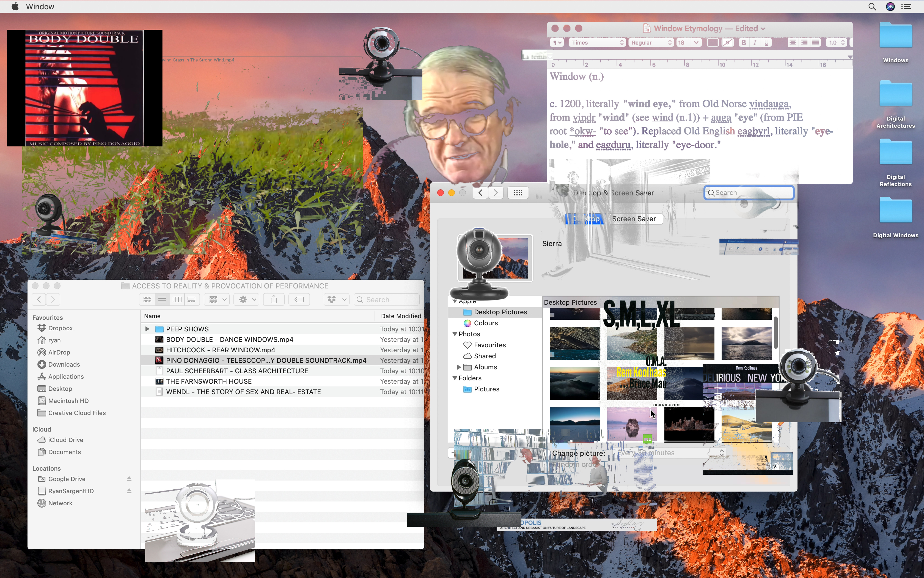Image resolution: width=924 pixels, height=578 pixels.
Task: Switch to Desktop tab
Action: tap(585, 219)
